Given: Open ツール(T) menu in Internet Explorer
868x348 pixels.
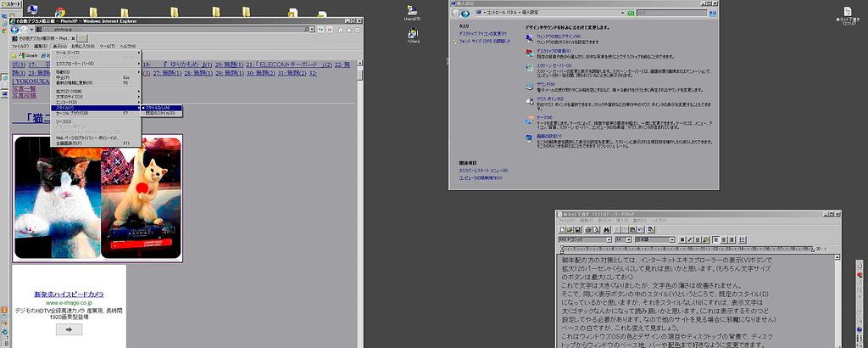Looking at the screenshot, I should [108, 46].
